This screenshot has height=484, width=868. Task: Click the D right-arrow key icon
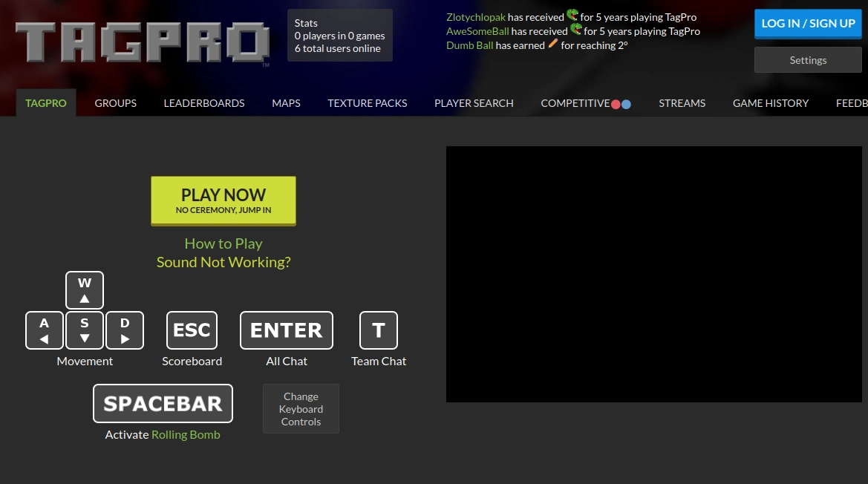125,330
